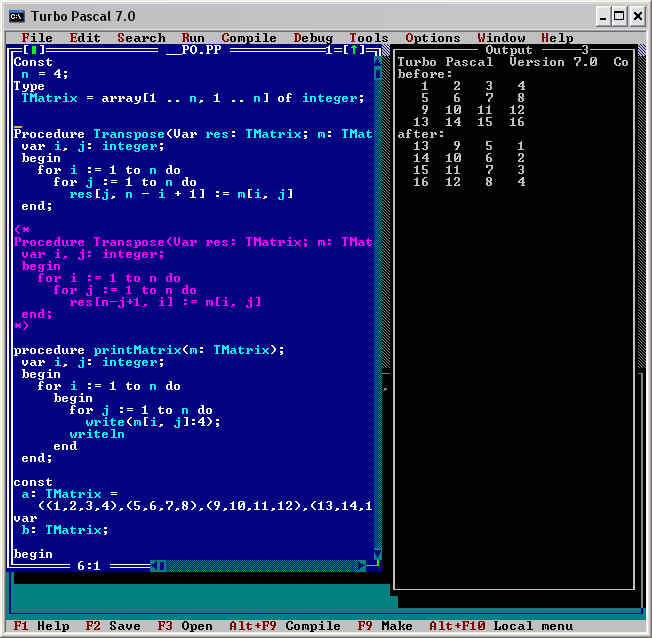Image resolution: width=652 pixels, height=638 pixels.
Task: Open the Options menu
Action: (x=433, y=38)
